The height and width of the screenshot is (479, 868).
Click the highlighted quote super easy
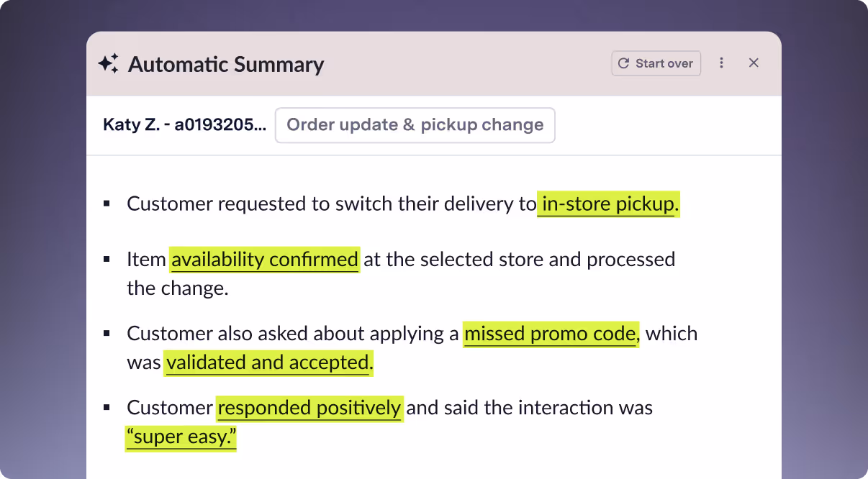179,437
